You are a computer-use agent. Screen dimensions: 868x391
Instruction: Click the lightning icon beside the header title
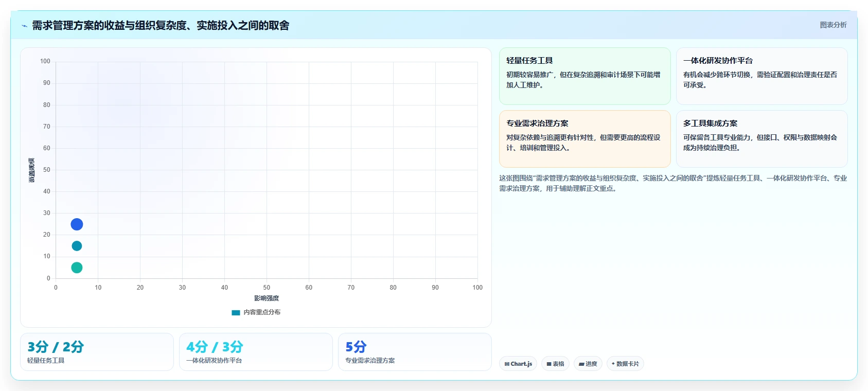pos(24,26)
